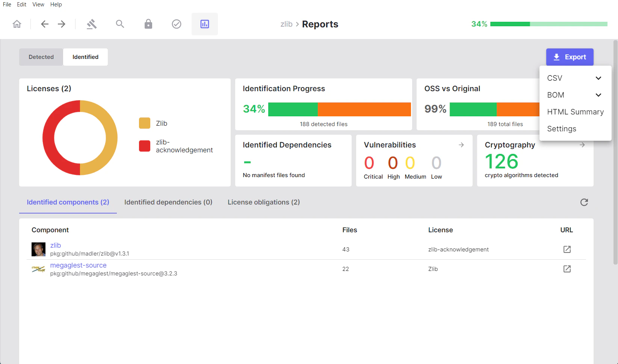Select License obligations (2) tab
The image size is (618, 364).
(x=264, y=202)
